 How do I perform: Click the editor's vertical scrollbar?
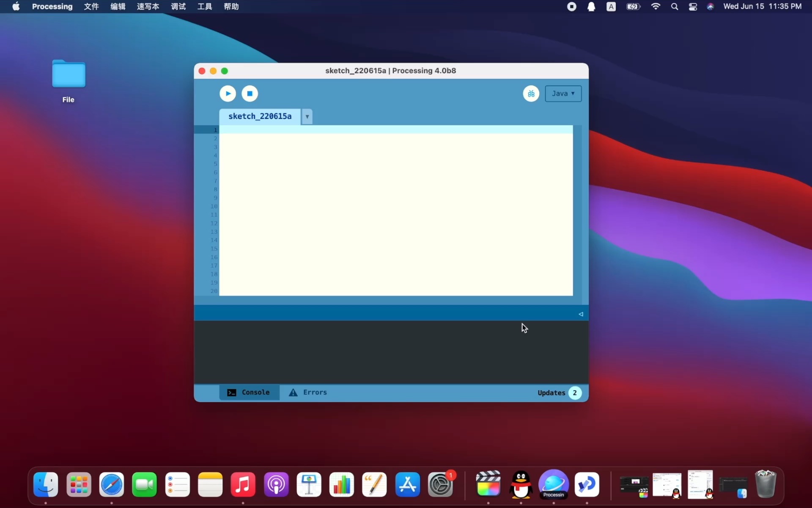click(577, 212)
